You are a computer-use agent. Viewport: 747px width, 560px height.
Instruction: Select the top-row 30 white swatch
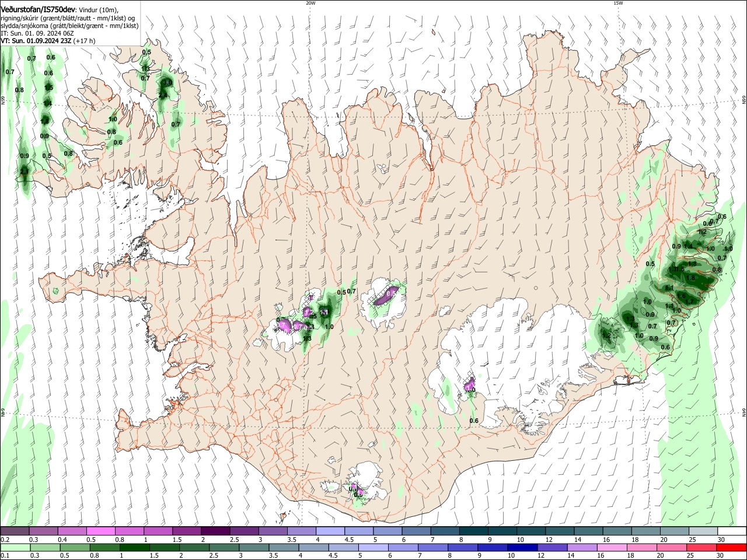click(732, 531)
